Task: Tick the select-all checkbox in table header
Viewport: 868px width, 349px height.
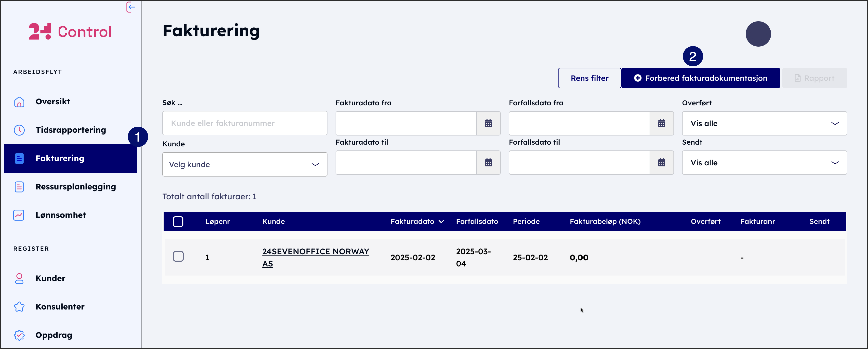Action: tap(178, 221)
